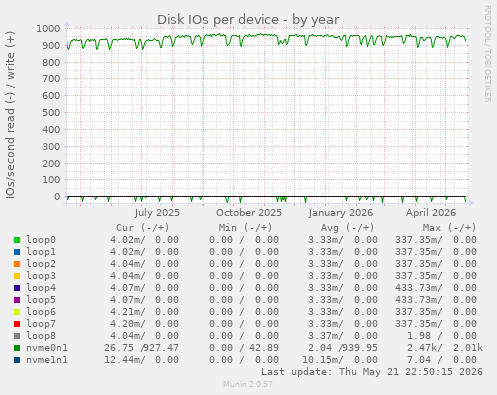Viewport: 497px width, 395px height.
Task: Select the nvme0n1 device label
Action: (x=47, y=348)
